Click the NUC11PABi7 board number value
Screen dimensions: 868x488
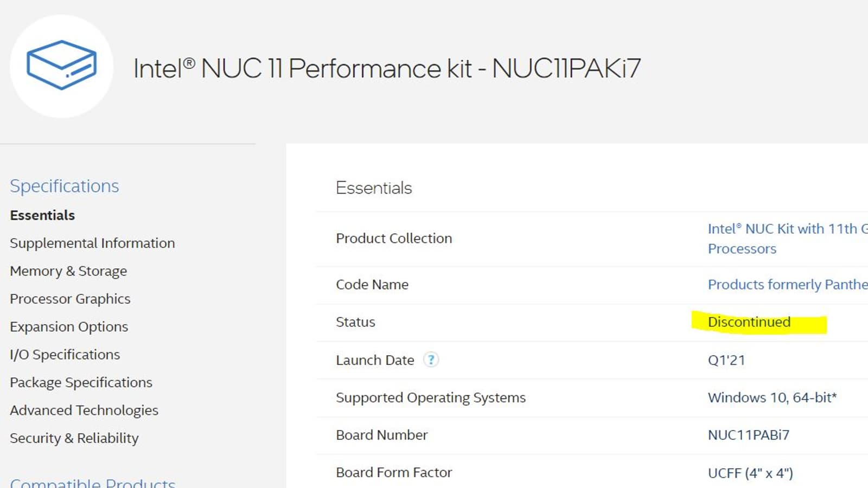point(748,435)
